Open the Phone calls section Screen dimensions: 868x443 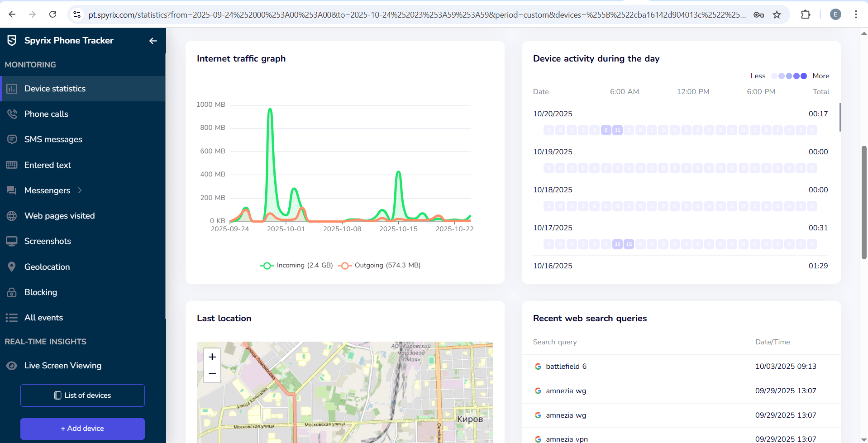tap(46, 114)
